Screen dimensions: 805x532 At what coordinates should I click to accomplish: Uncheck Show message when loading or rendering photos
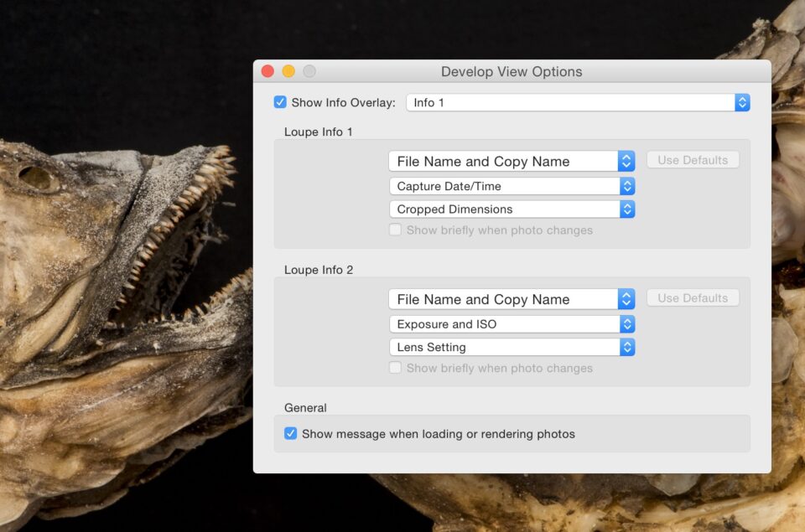[x=290, y=434]
